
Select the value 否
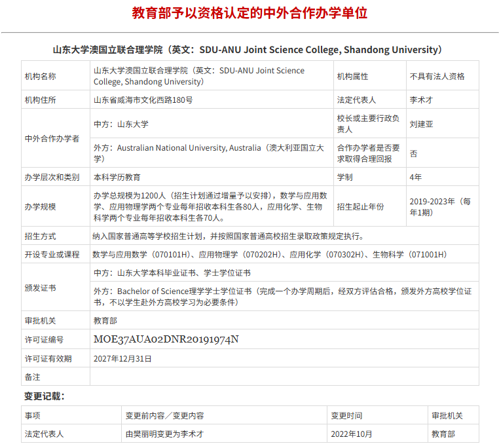[413, 154]
